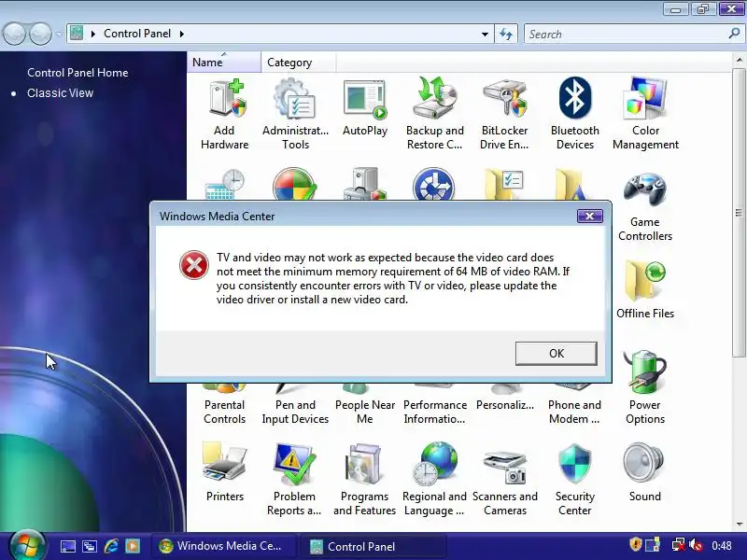
Task: Expand the root breadcrumb arrow
Action: pyautogui.click(x=92, y=34)
